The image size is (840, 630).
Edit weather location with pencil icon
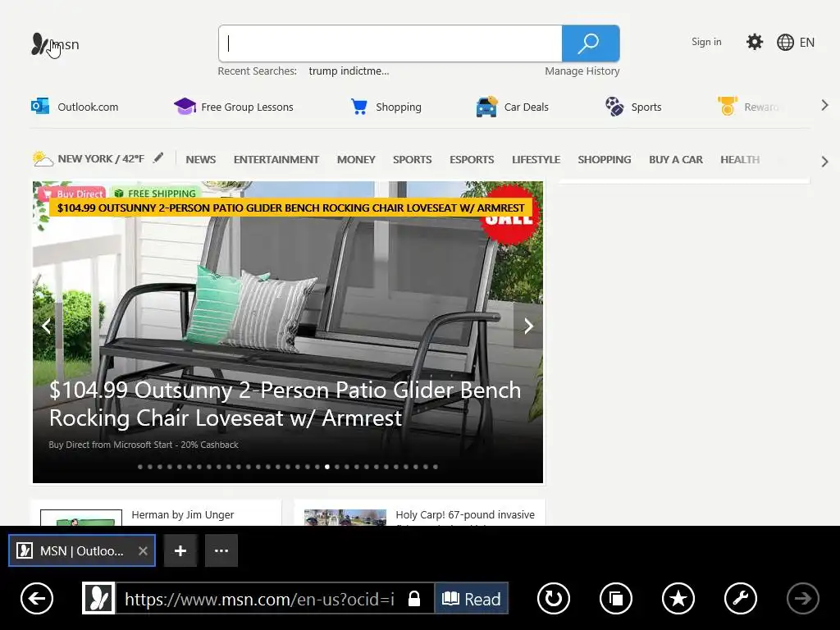coord(158,158)
